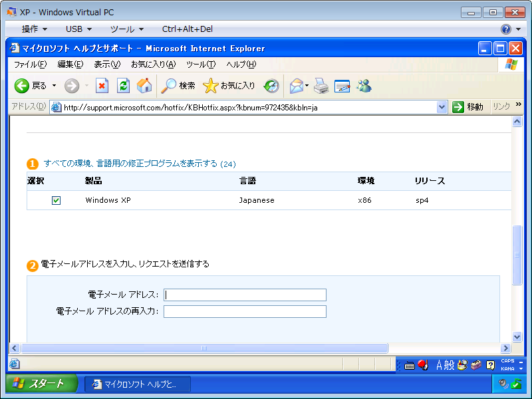This screenshot has width=532, height=399.
Task: Open the ヘルプ(H) menu
Action: (241, 65)
